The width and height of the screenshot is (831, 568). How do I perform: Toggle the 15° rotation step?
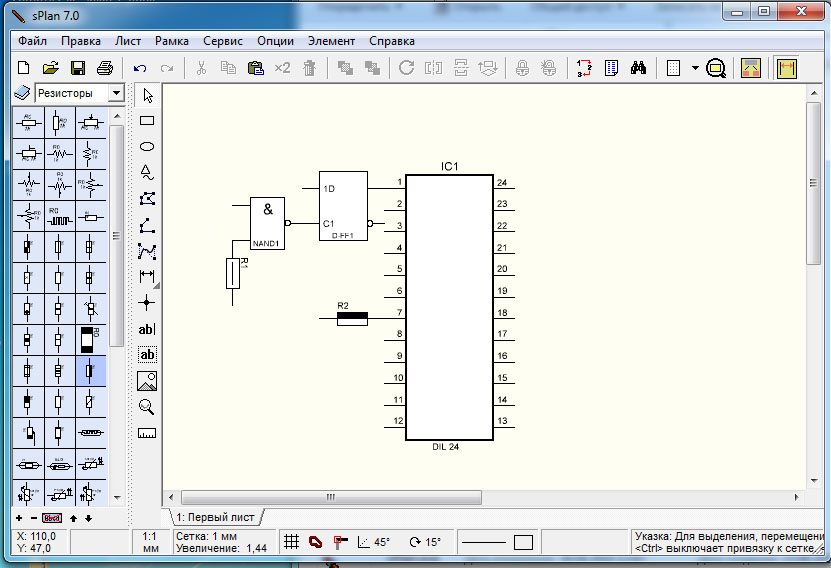pos(425,542)
